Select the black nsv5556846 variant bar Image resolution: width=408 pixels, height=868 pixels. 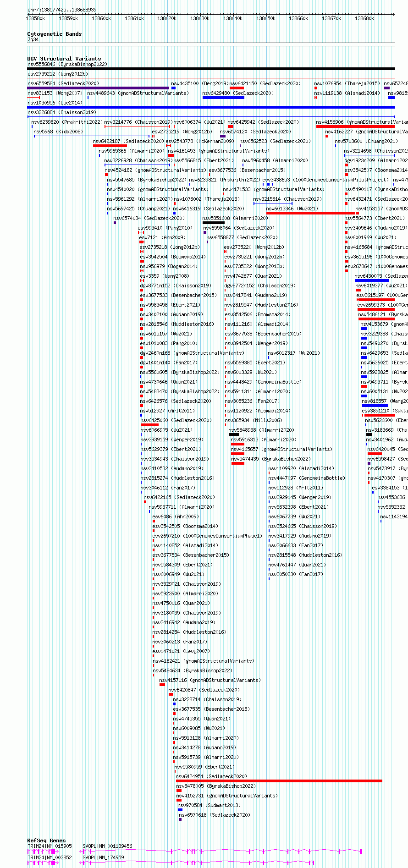211,69
